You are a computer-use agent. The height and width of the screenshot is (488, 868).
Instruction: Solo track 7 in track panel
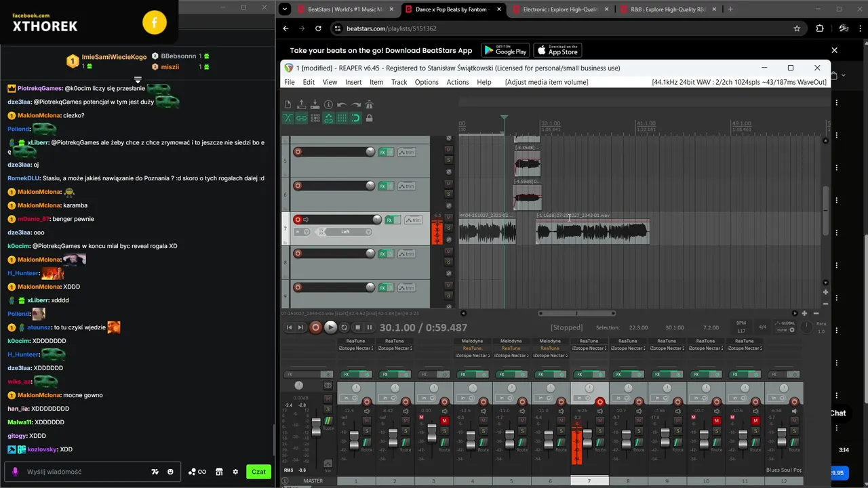pyautogui.click(x=448, y=227)
